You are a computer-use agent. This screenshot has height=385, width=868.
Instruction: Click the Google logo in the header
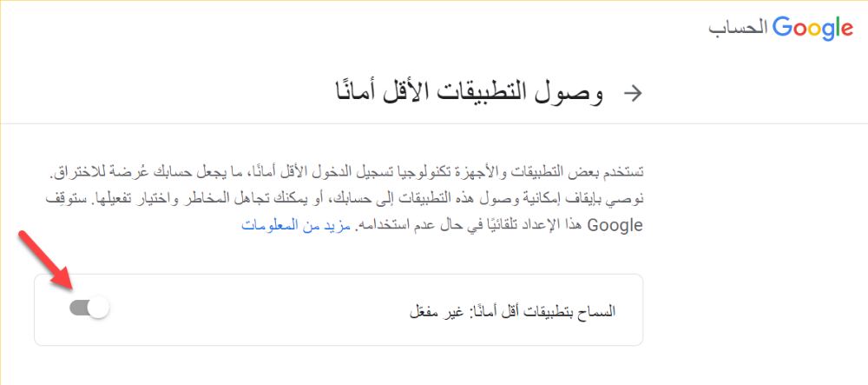pyautogui.click(x=813, y=29)
